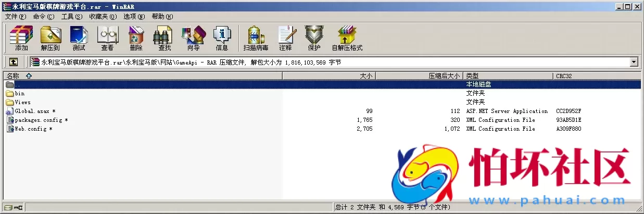This screenshot has height=214, width=644.
Task: Sort by Size (大小) column header
Action: click(329, 75)
